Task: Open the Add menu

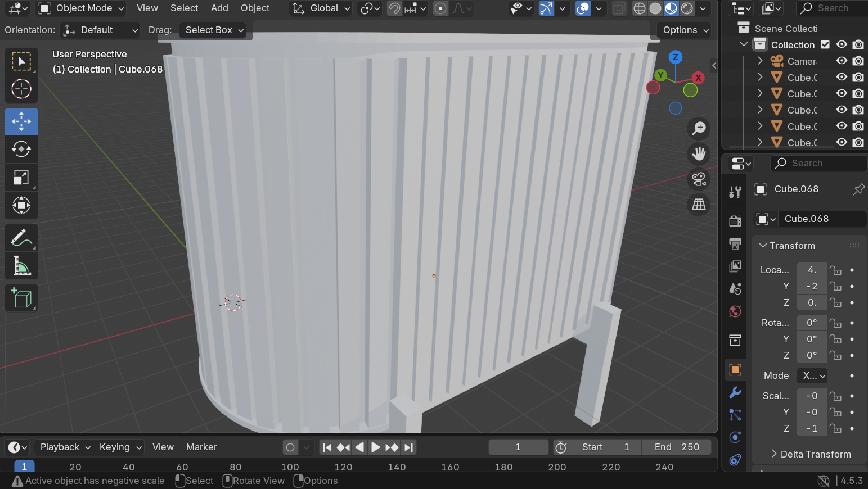Action: (x=219, y=8)
